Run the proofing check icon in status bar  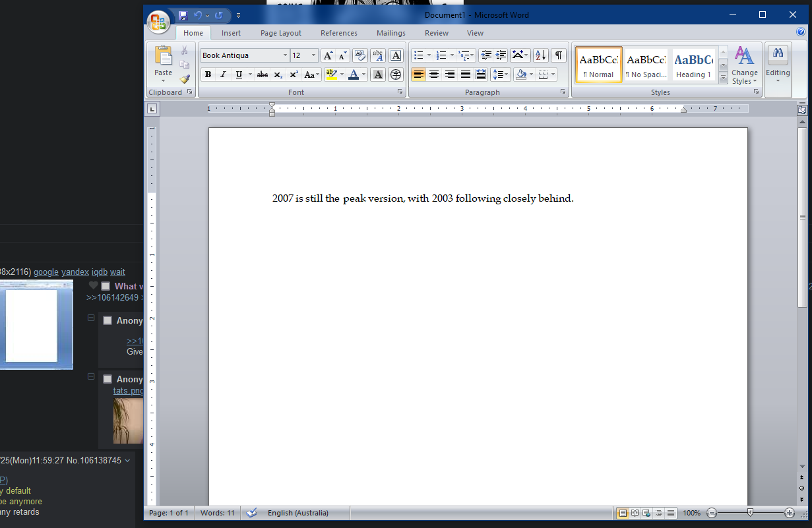[251, 513]
